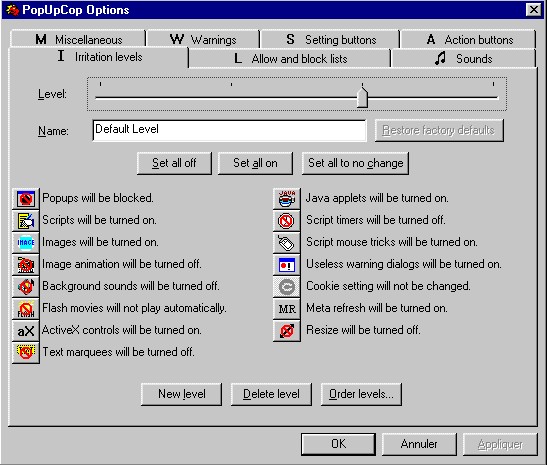Toggle the Script timers icon
The height and width of the screenshot is (465, 547).
coord(286,221)
